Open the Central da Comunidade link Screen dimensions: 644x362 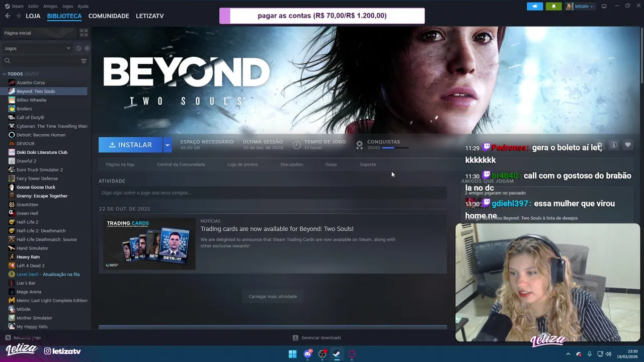click(181, 164)
